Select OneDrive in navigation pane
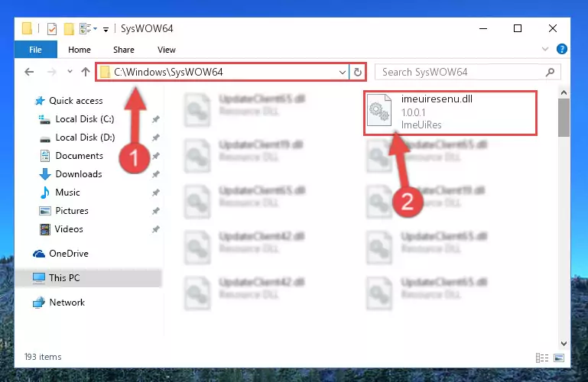Screen dimensions: 588x382 click(69, 254)
